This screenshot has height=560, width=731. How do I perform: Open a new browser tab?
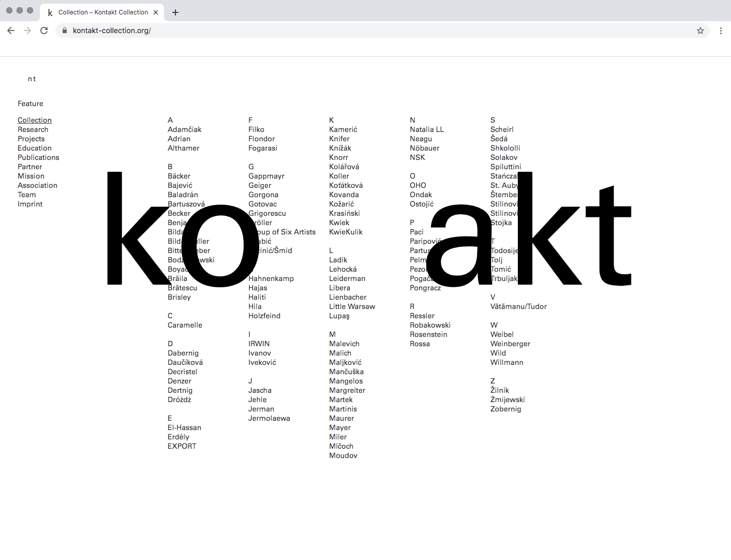[175, 12]
